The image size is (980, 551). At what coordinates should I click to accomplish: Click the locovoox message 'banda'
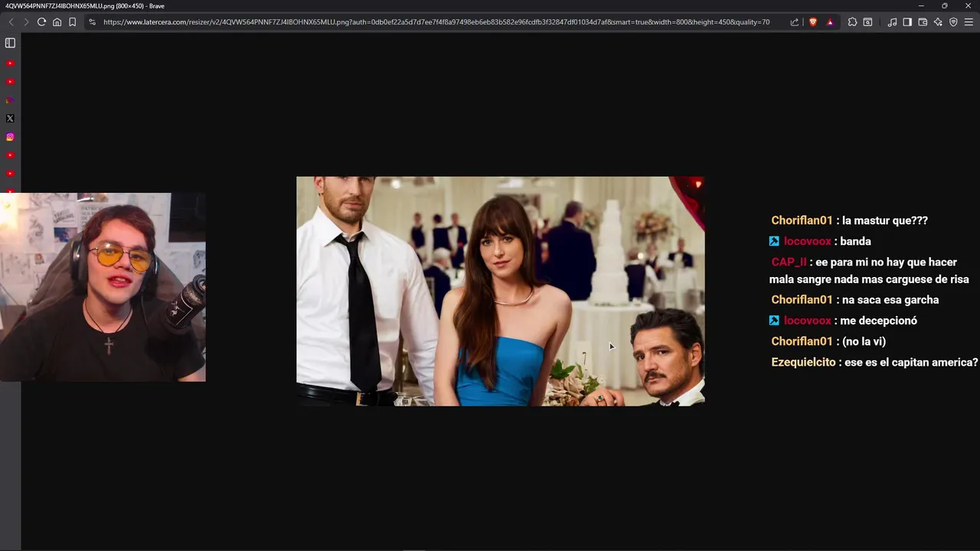tap(855, 241)
